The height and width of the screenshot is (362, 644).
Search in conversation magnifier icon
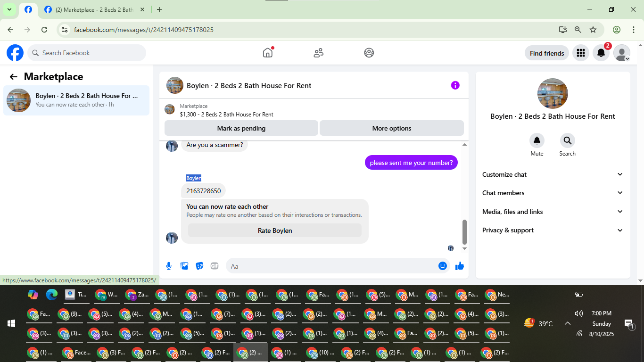click(x=567, y=140)
